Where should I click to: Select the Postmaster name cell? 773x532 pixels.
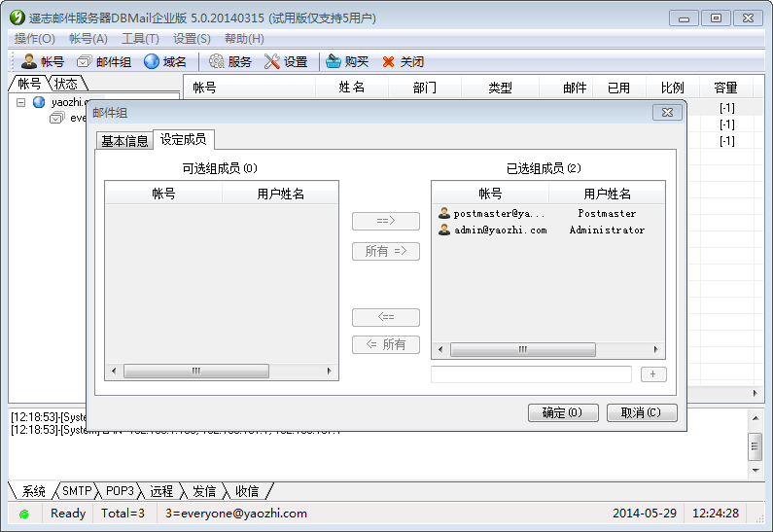coord(607,213)
